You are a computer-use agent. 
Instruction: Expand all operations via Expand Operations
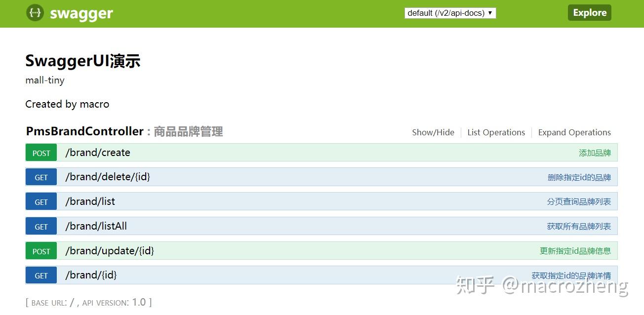pyautogui.click(x=574, y=132)
